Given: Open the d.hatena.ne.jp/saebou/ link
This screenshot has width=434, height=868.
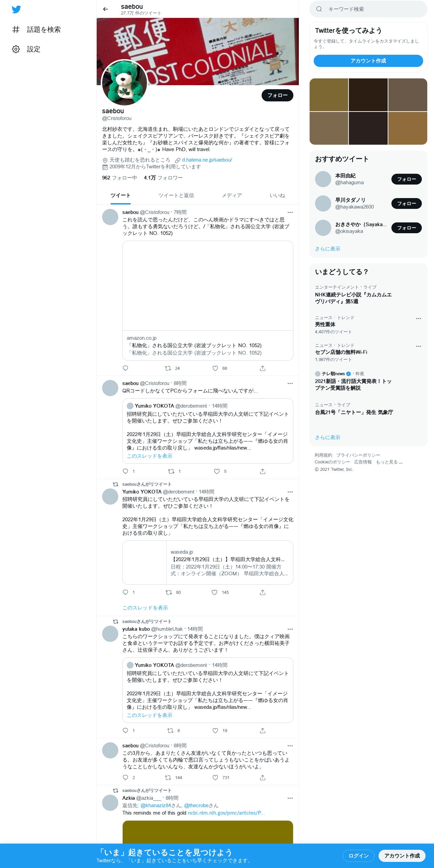Looking at the screenshot, I should pyautogui.click(x=207, y=160).
